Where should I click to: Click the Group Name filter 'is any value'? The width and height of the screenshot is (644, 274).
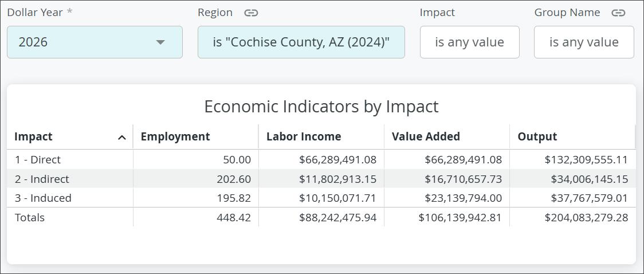pyautogui.click(x=584, y=42)
